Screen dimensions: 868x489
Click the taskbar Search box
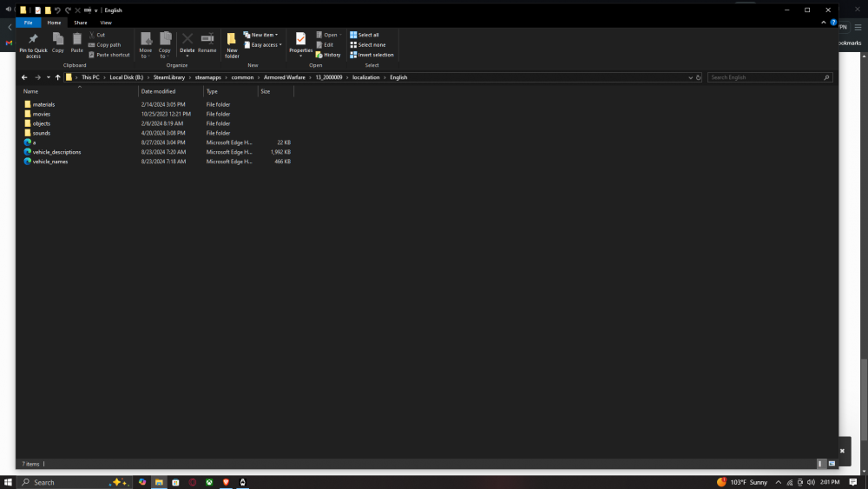74,482
